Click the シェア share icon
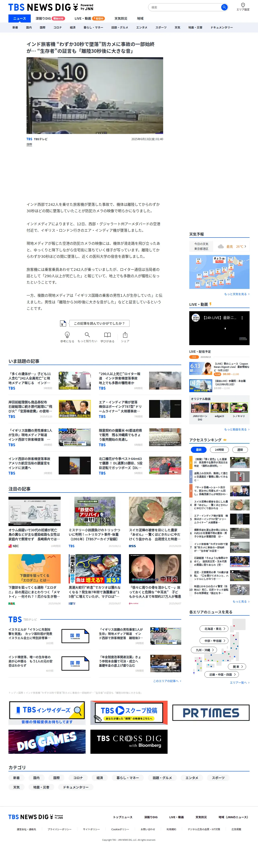The height and width of the screenshot is (868, 258). (x=125, y=334)
